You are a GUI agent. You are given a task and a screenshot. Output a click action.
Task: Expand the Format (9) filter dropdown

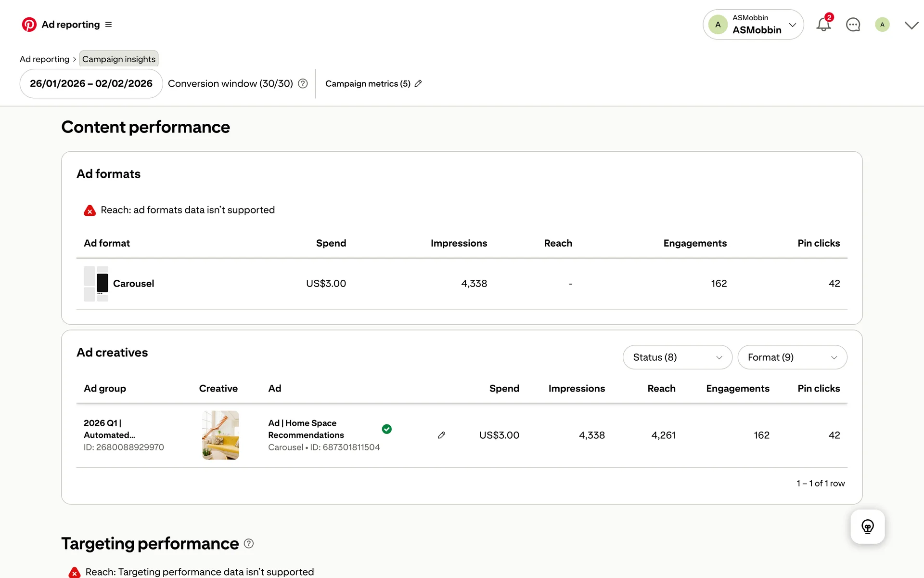[x=792, y=357]
